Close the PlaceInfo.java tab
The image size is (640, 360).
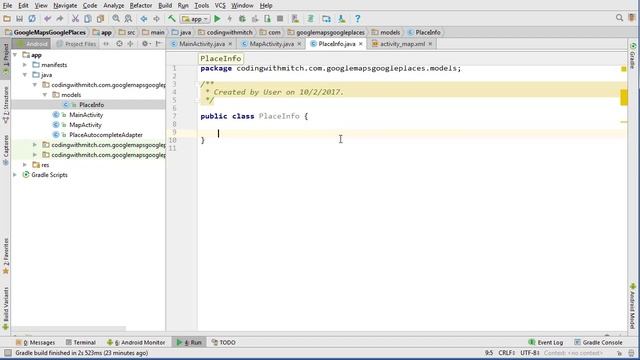[x=360, y=44]
